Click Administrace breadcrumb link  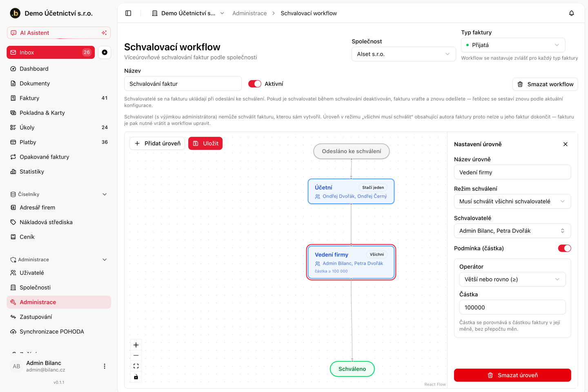(249, 13)
